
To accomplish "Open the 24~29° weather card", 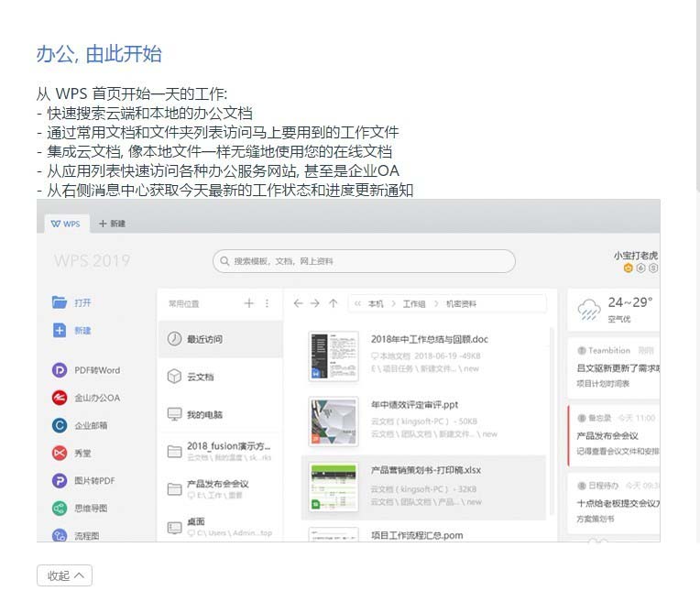I will (613, 310).
